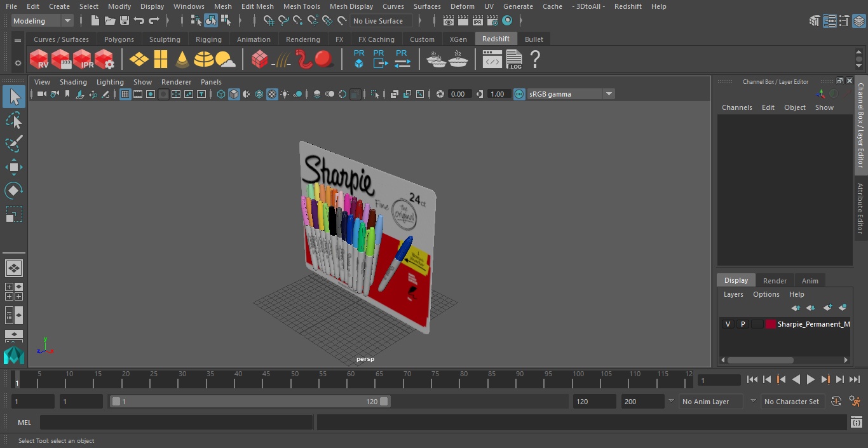Click the range slider bar end handle at 120
This screenshot has width=868, height=448.
pyautogui.click(x=384, y=402)
